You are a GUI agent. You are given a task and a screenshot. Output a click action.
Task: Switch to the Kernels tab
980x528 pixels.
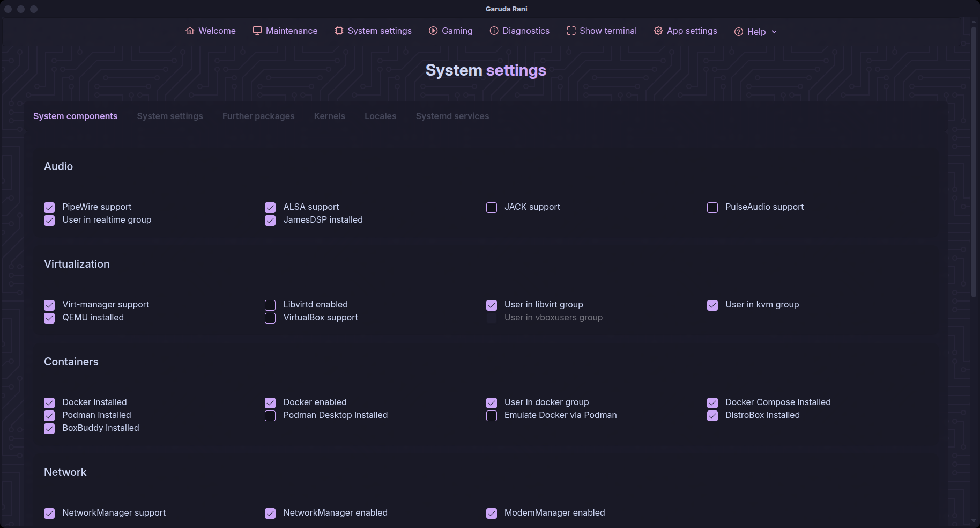point(330,116)
